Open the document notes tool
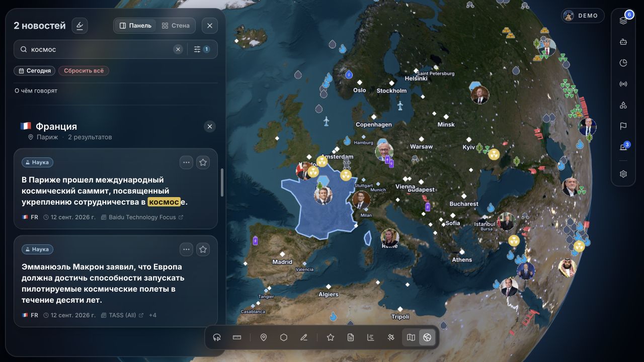The width and height of the screenshot is (644, 362). (351, 337)
